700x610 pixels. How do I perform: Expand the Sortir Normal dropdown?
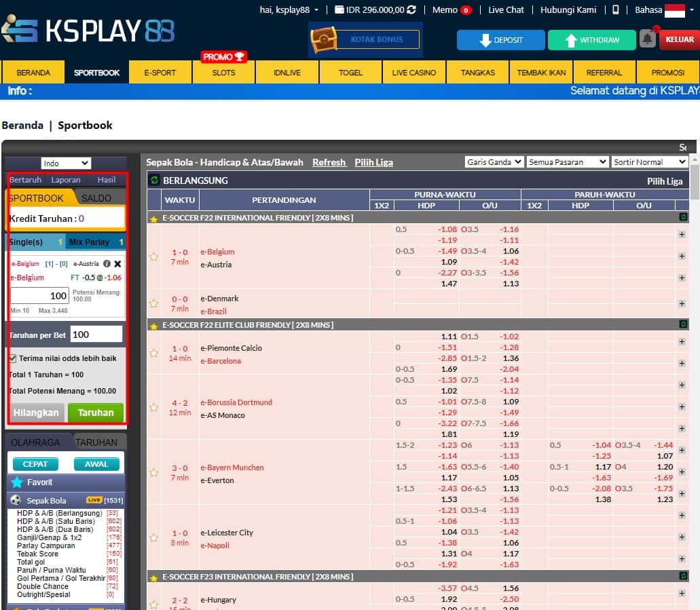point(650,161)
